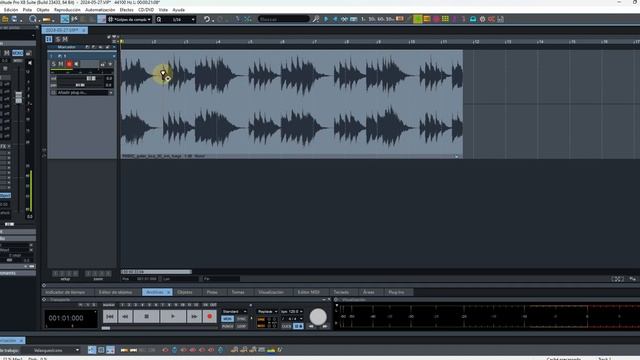Click the first red eye-shaped icon bottom bar
Viewport: 640px width, 360px height.
(x=165, y=350)
